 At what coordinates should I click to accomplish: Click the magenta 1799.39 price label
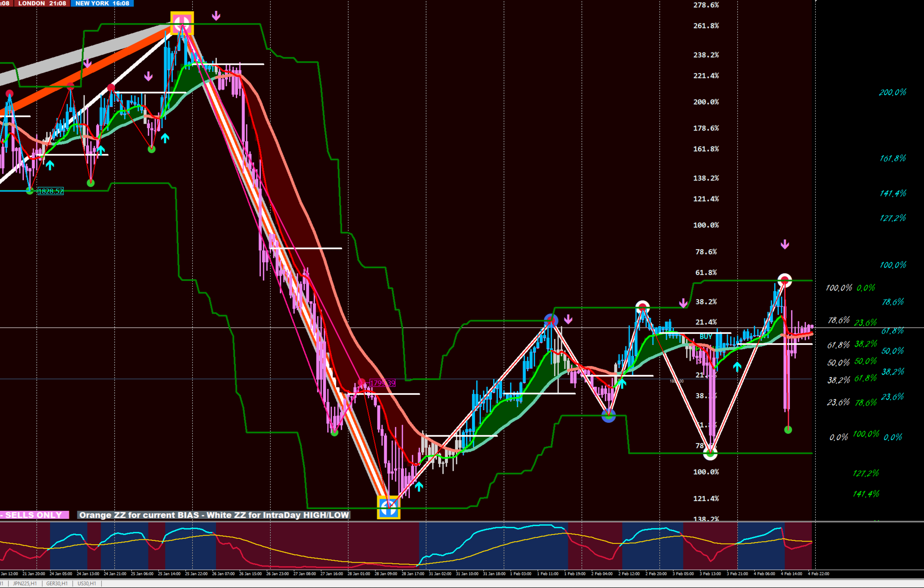tap(382, 383)
